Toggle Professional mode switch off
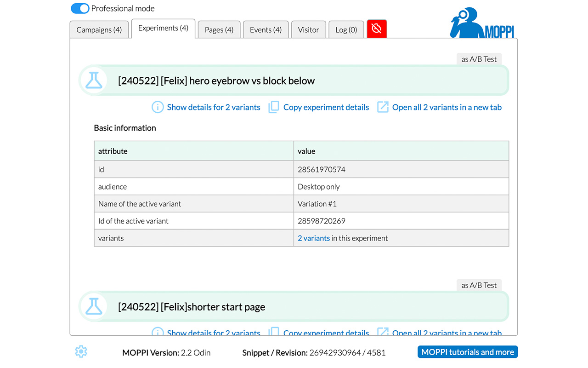This screenshot has width=588, height=368. [x=80, y=8]
